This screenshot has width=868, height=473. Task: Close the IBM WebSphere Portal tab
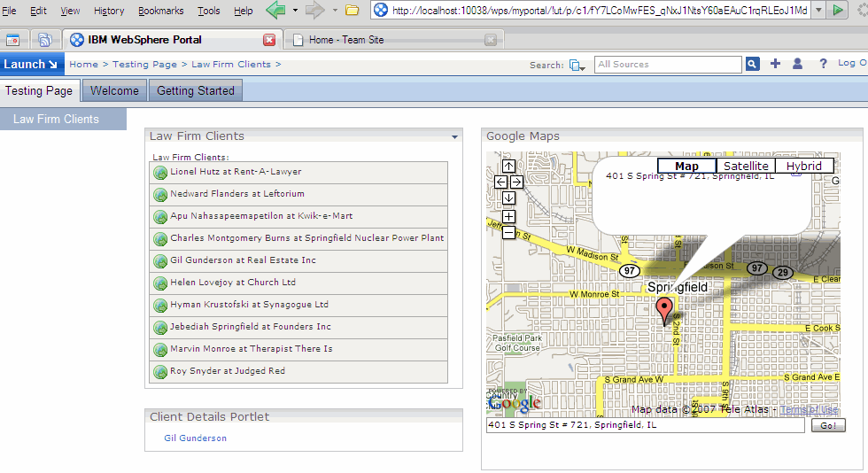coord(269,40)
